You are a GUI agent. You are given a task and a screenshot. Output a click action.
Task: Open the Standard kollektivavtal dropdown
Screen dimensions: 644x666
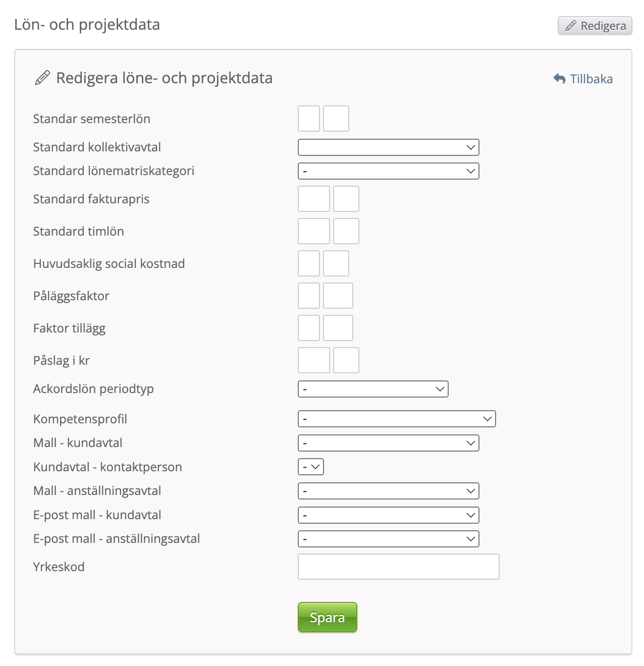tap(388, 147)
